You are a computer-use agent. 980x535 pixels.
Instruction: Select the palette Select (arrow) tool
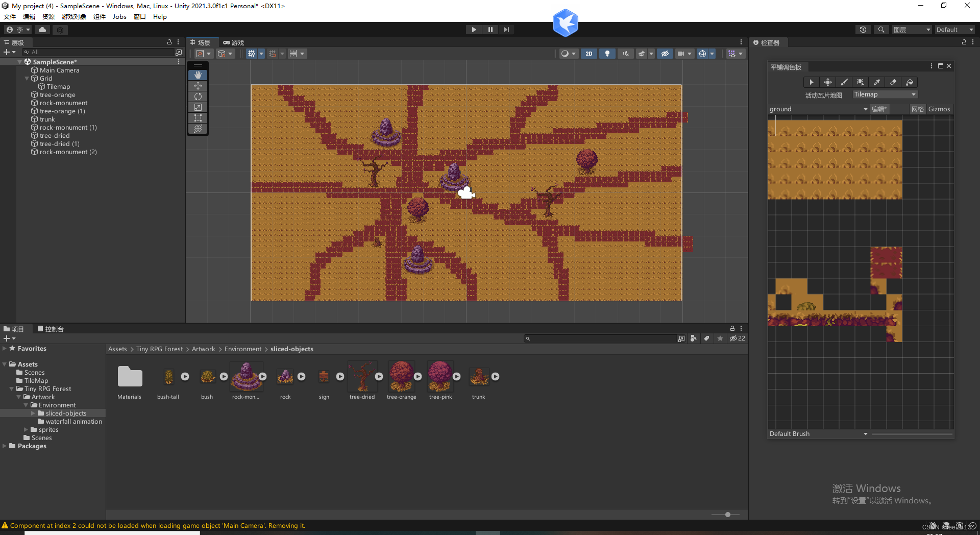[812, 82]
